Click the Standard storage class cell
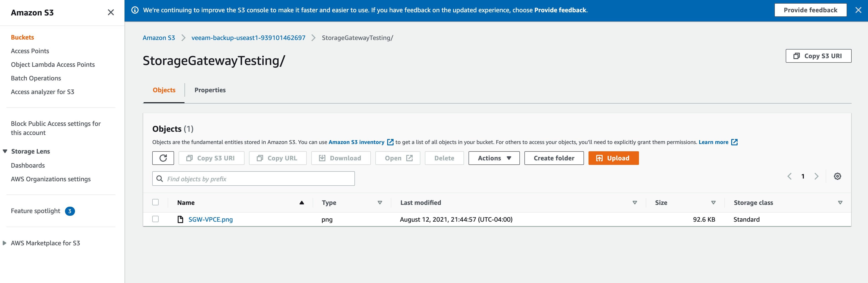 tap(746, 219)
